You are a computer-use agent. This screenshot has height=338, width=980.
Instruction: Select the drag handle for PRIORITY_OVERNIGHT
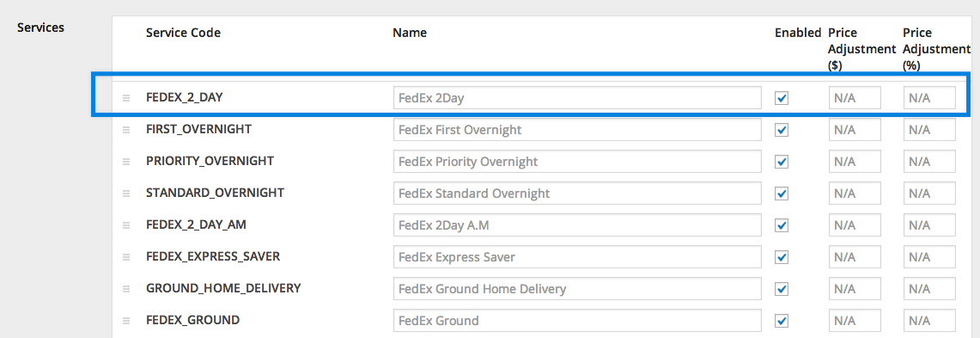point(126,162)
